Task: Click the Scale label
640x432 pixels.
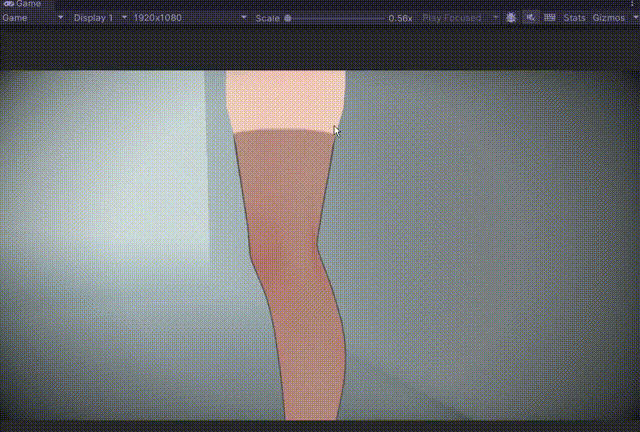Action: (x=267, y=18)
